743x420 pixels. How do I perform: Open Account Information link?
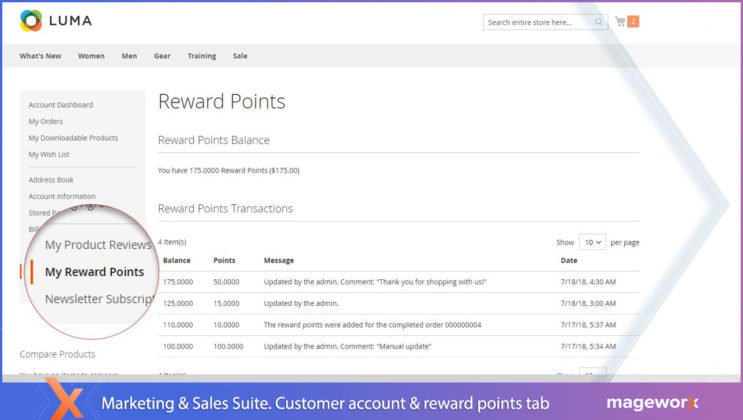pos(62,196)
